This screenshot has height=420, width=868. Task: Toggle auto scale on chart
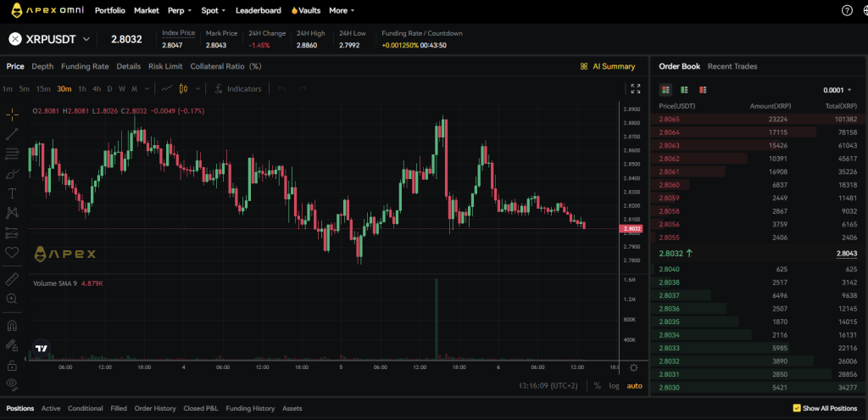634,386
